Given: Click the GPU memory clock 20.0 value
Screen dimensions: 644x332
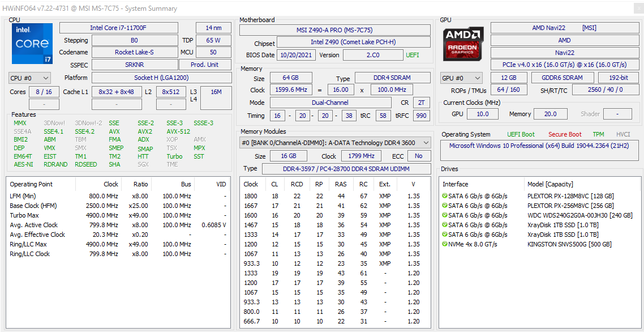Looking at the screenshot, I should click(x=550, y=114).
